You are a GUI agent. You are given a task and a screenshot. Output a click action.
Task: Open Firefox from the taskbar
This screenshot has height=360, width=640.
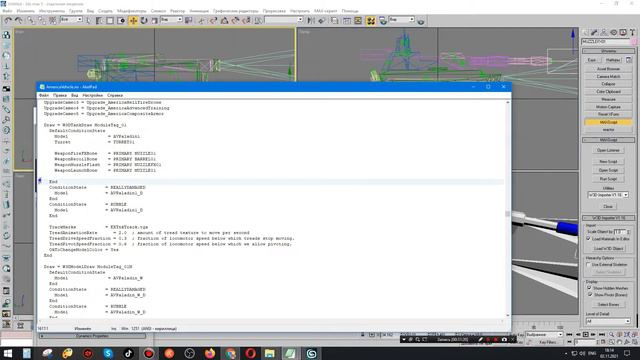click(x=210, y=353)
